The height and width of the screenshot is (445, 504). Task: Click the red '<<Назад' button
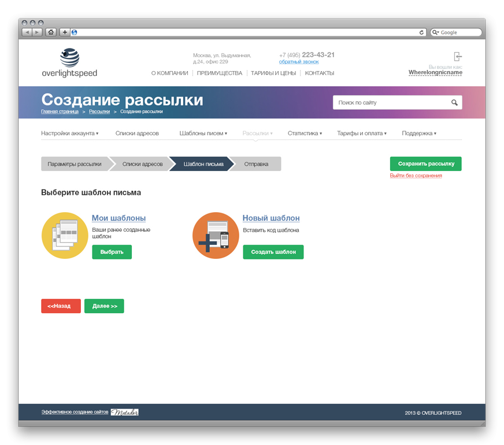pos(61,306)
